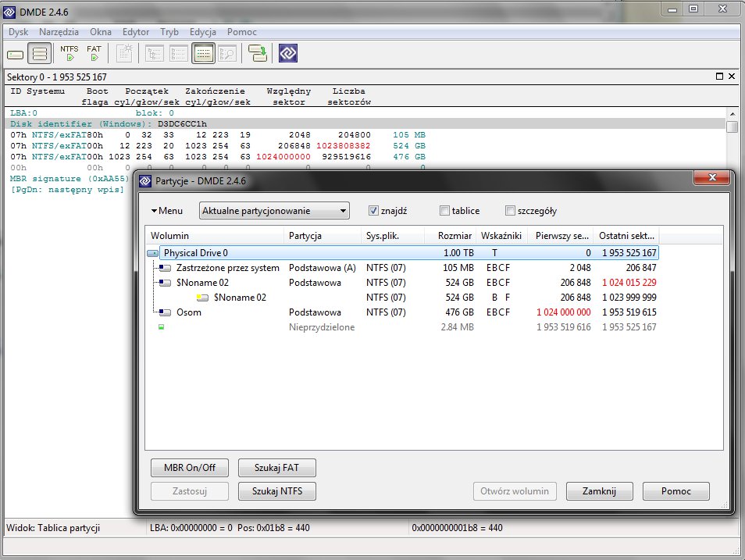Open the Okna menu
745x560 pixels.
coord(101,32)
